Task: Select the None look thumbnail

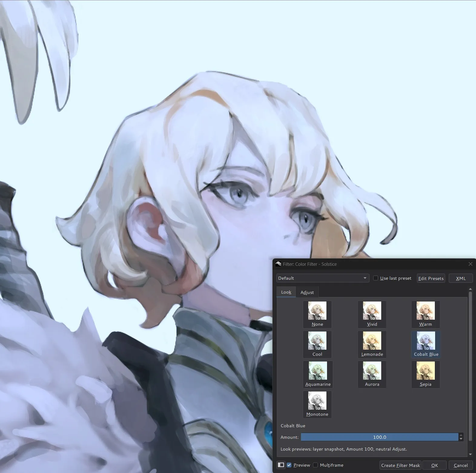Action: tap(317, 314)
